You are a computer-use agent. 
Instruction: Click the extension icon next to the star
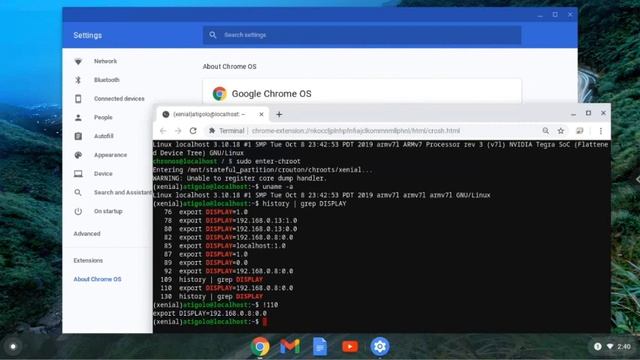point(580,131)
